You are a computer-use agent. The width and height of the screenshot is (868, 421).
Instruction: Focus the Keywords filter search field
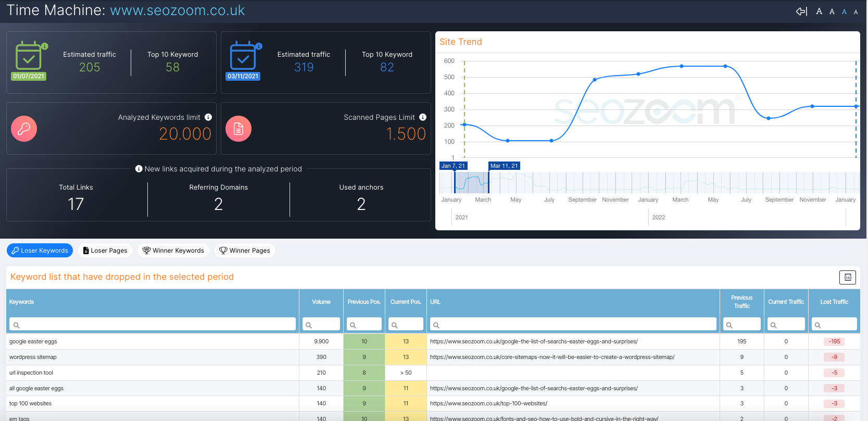click(x=153, y=324)
